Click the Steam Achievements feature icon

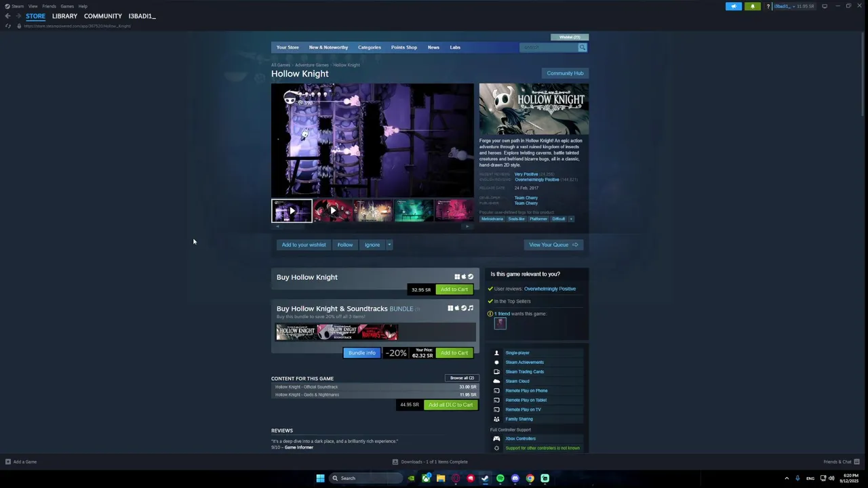pos(496,362)
